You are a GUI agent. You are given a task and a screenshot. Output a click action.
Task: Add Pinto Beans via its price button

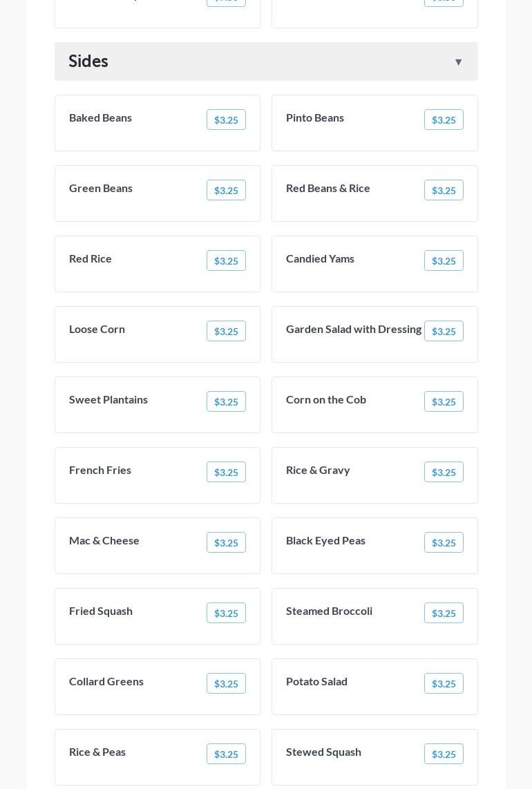tap(444, 120)
